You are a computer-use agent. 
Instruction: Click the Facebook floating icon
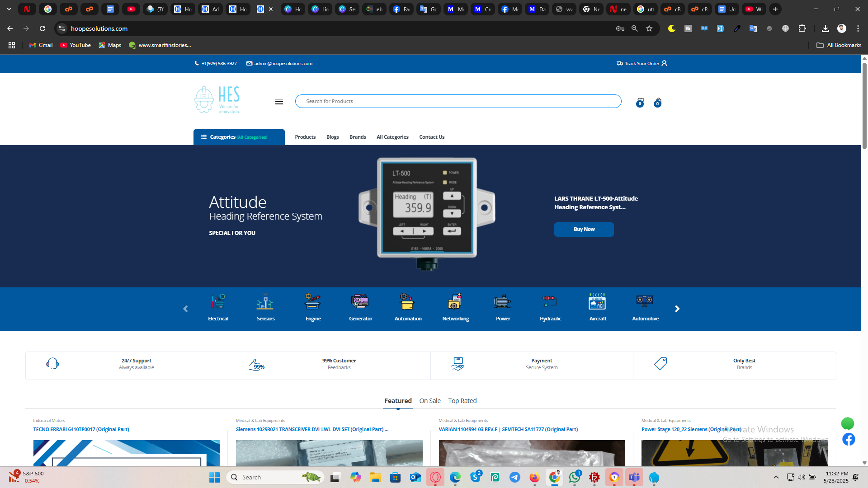click(x=849, y=439)
